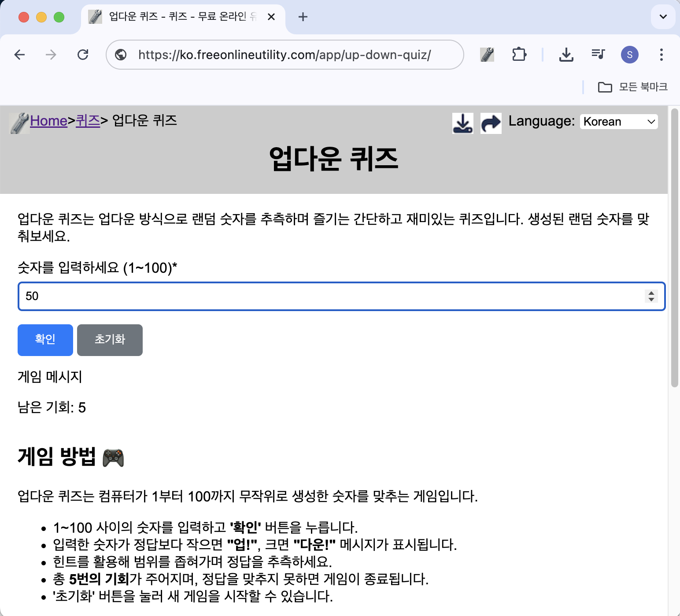This screenshot has width=680, height=616.
Task: Click the browser forward arrow
Action: click(51, 55)
